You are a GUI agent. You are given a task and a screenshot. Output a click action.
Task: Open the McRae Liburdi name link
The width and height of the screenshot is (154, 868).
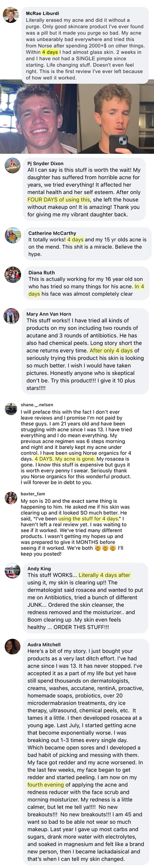point(42,13)
